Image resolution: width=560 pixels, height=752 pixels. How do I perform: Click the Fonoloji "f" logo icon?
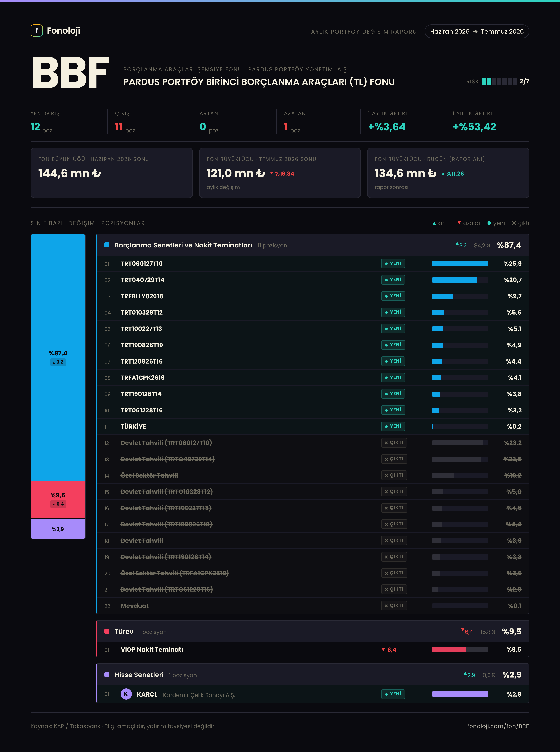[x=37, y=31]
